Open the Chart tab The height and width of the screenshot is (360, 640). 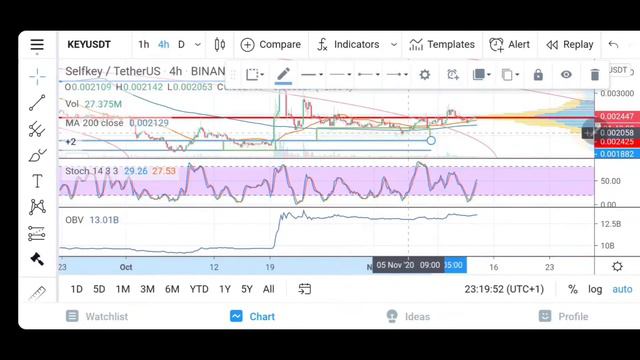(x=253, y=316)
